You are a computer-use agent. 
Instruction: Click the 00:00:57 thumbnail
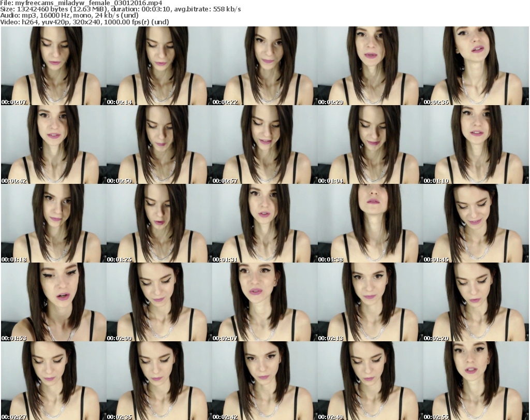[x=264, y=144]
